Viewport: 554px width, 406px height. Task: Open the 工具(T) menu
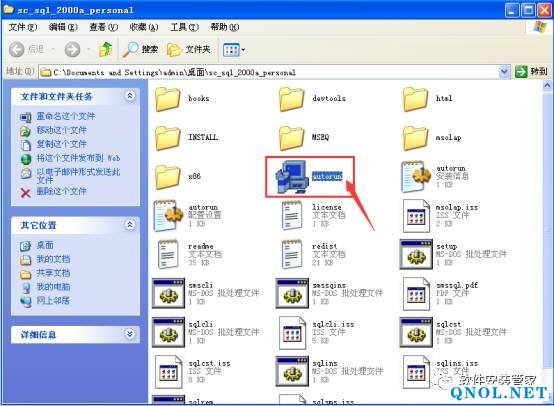(184, 27)
